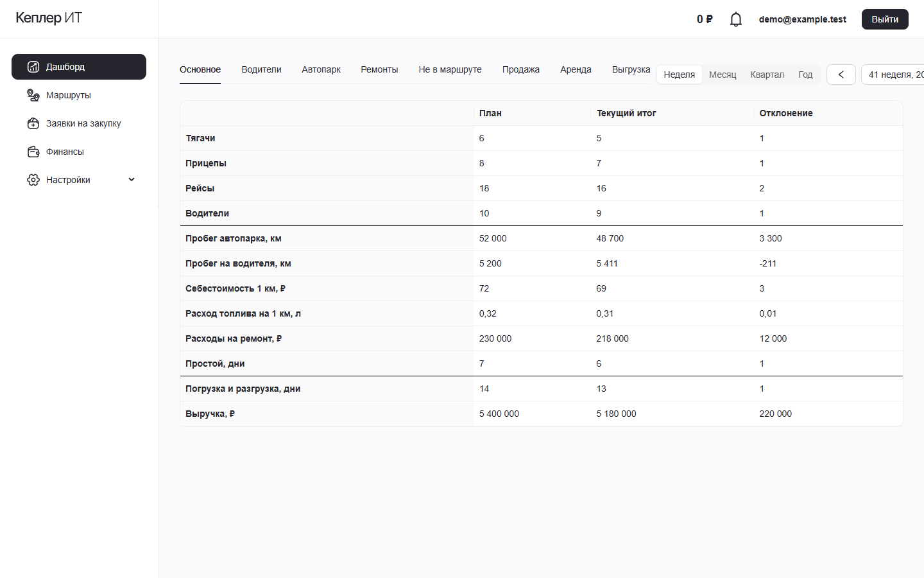924x578 pixels.
Task: Open the Не в маршруте tab
Action: point(450,69)
